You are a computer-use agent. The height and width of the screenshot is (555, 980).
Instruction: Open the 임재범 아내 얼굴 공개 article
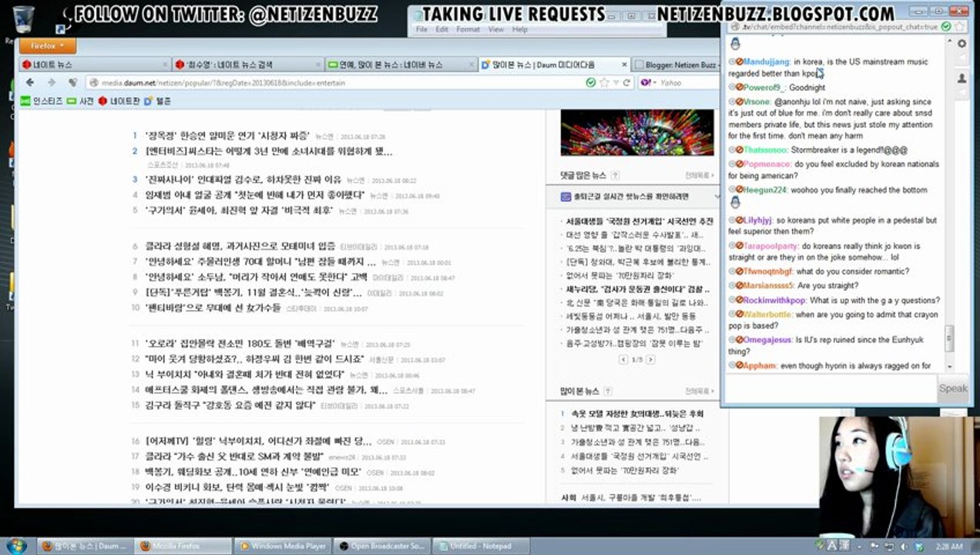pos(255,195)
